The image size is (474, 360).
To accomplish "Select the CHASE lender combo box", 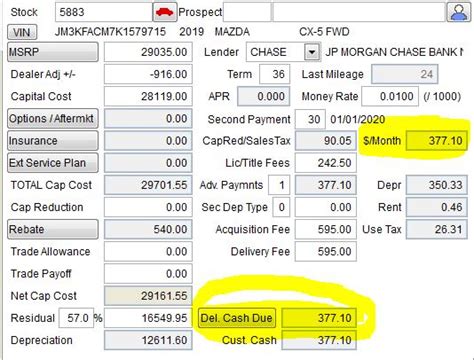I will click(284, 52).
